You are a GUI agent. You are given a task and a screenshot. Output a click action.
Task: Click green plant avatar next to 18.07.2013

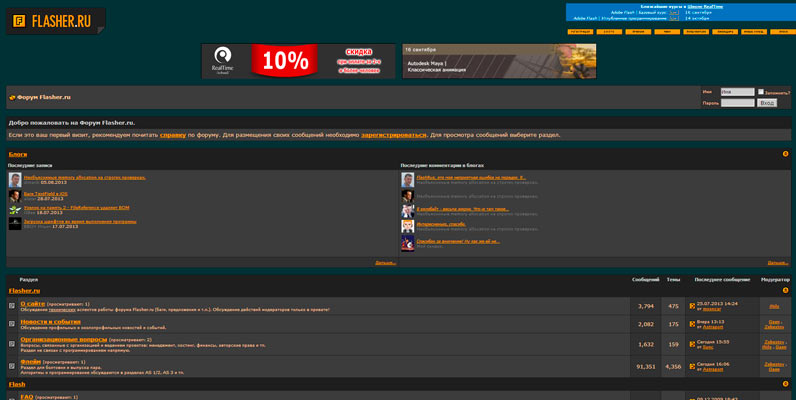point(15,210)
